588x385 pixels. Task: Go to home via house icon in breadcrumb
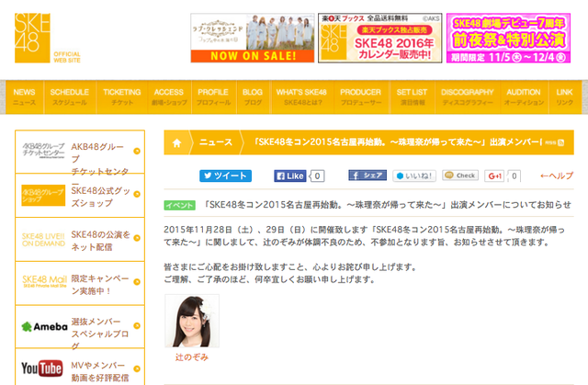pos(176,142)
